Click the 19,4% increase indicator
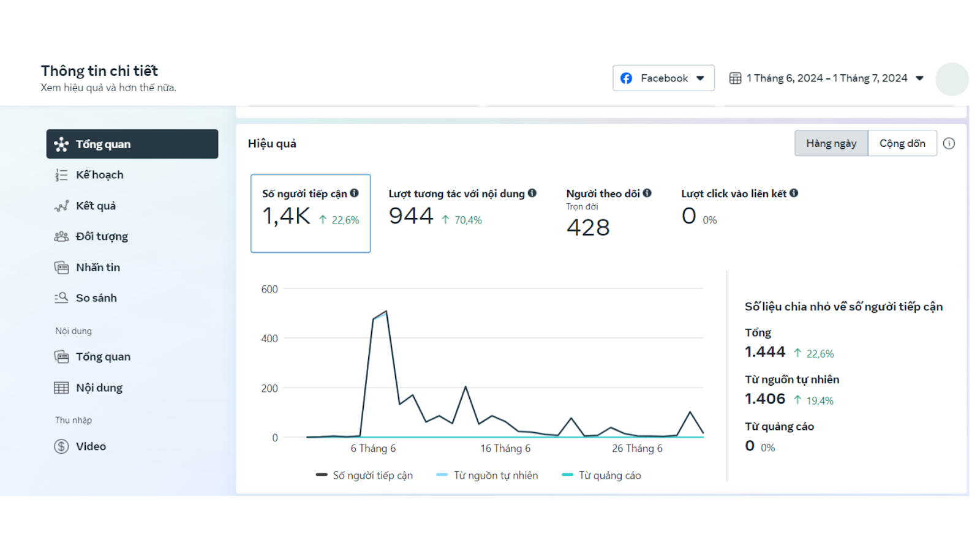 click(x=813, y=400)
